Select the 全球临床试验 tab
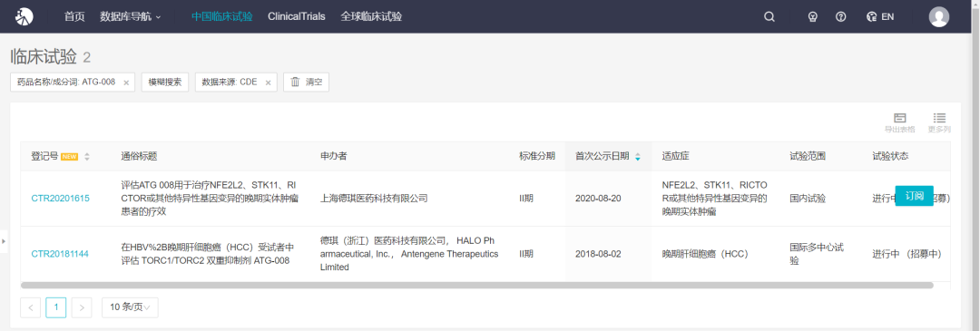The width and height of the screenshot is (980, 331). (371, 17)
